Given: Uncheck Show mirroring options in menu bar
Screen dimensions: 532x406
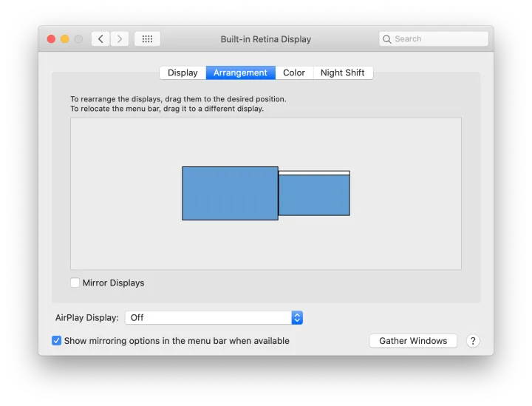Looking at the screenshot, I should (x=57, y=341).
